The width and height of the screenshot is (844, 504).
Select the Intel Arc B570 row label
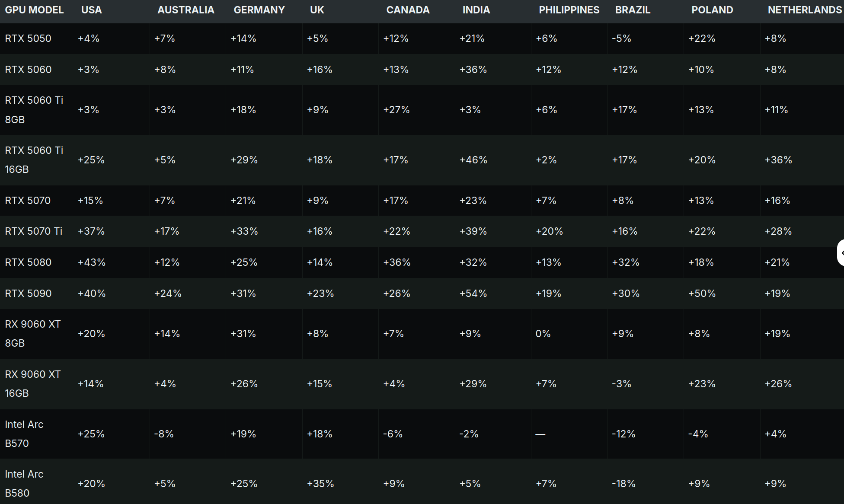pos(24,434)
